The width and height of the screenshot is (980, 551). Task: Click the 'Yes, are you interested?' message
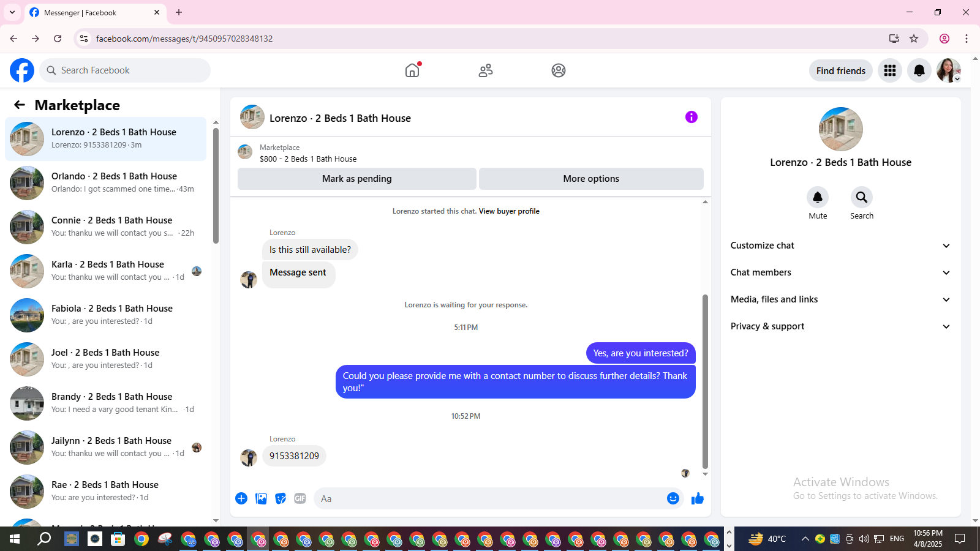click(641, 353)
